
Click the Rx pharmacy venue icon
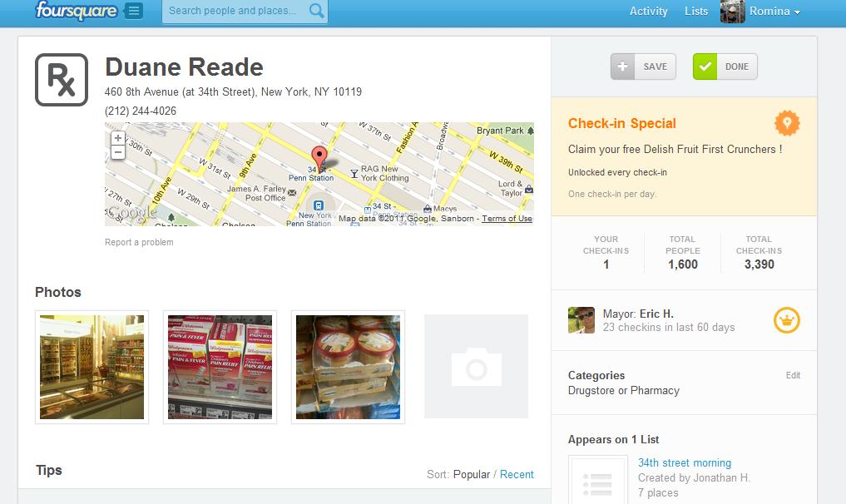coord(62,80)
